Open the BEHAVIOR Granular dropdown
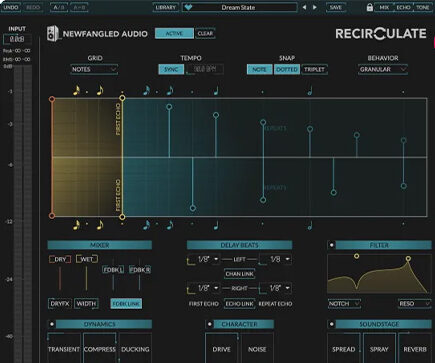This screenshot has width=435, height=363. click(383, 69)
